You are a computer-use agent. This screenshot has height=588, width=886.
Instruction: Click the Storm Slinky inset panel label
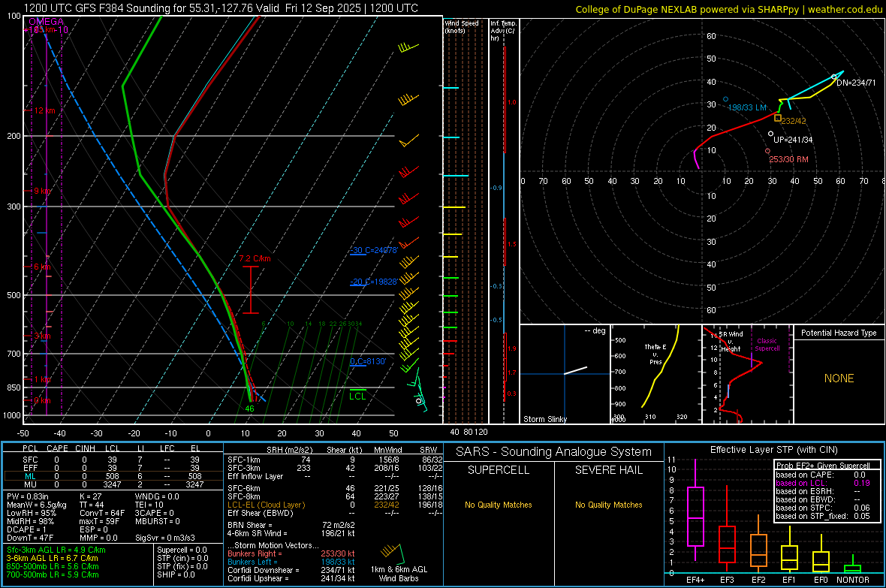click(544, 419)
